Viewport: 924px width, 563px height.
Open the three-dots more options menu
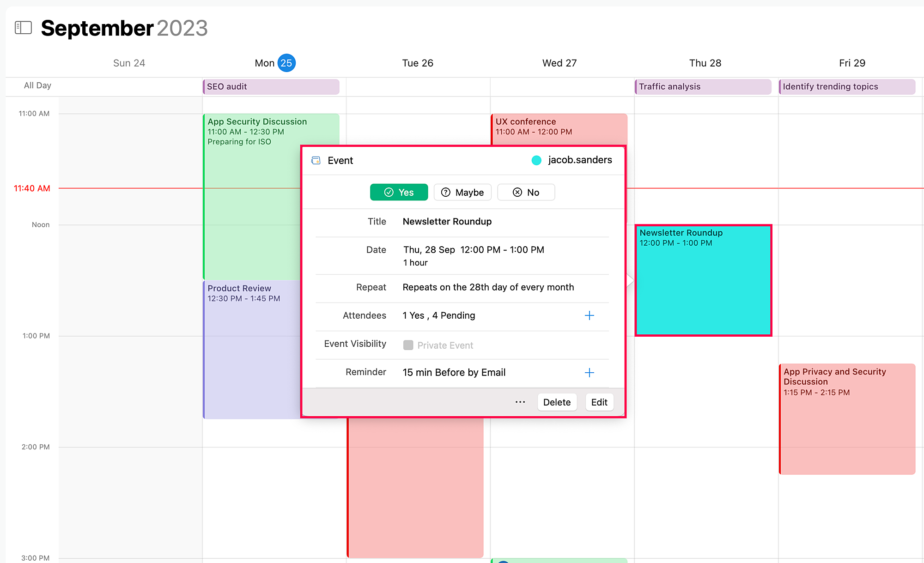click(520, 402)
